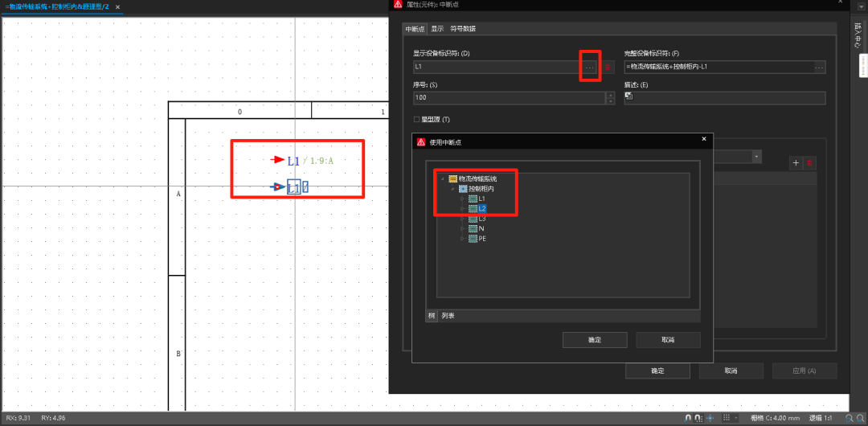Select the =物流传输系统+控制柜内&原理图/2 page tab
Screen dimensions: 868x426
(x=57, y=6)
